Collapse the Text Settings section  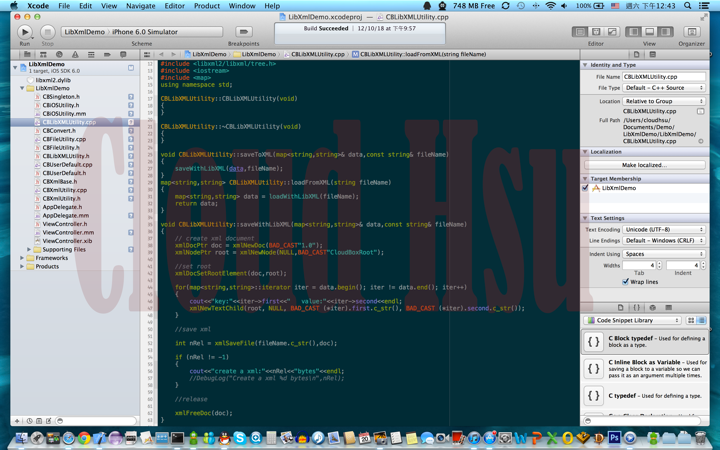click(x=585, y=218)
